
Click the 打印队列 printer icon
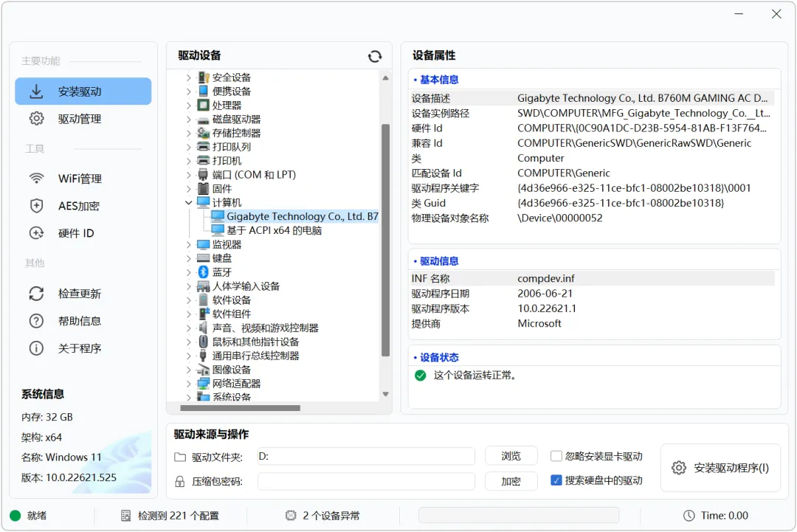click(204, 147)
